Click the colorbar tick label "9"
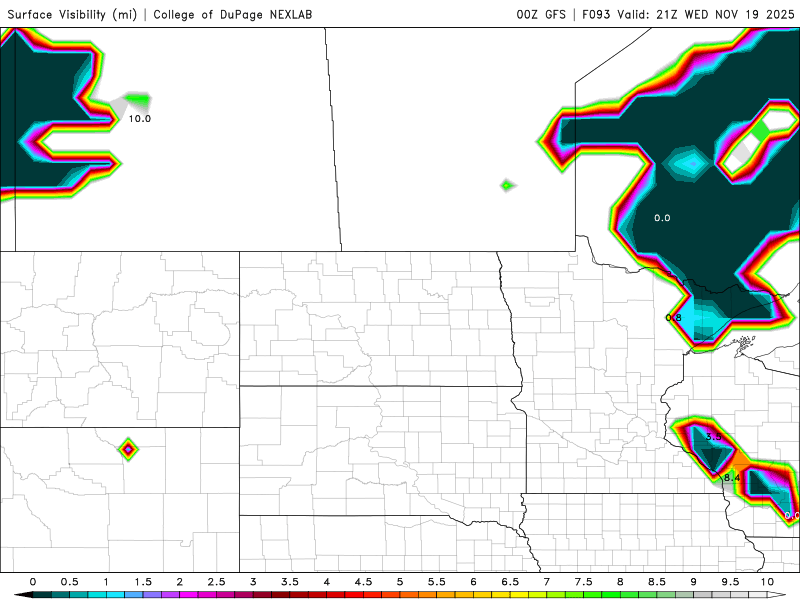This screenshot has width=800, height=600. click(x=694, y=582)
